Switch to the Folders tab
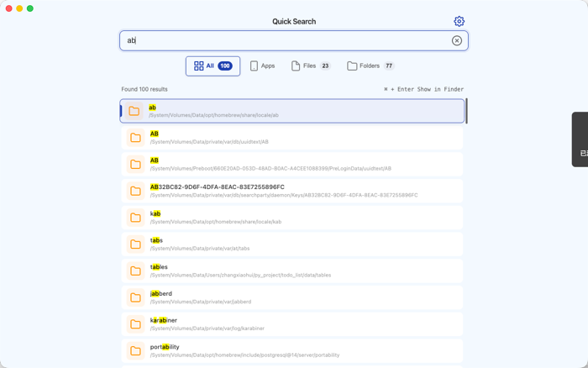The image size is (588, 368). pos(370,66)
